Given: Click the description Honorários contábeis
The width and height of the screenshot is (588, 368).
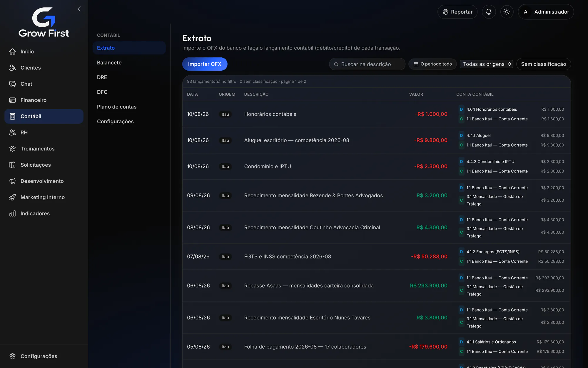Looking at the screenshot, I should tap(270, 114).
